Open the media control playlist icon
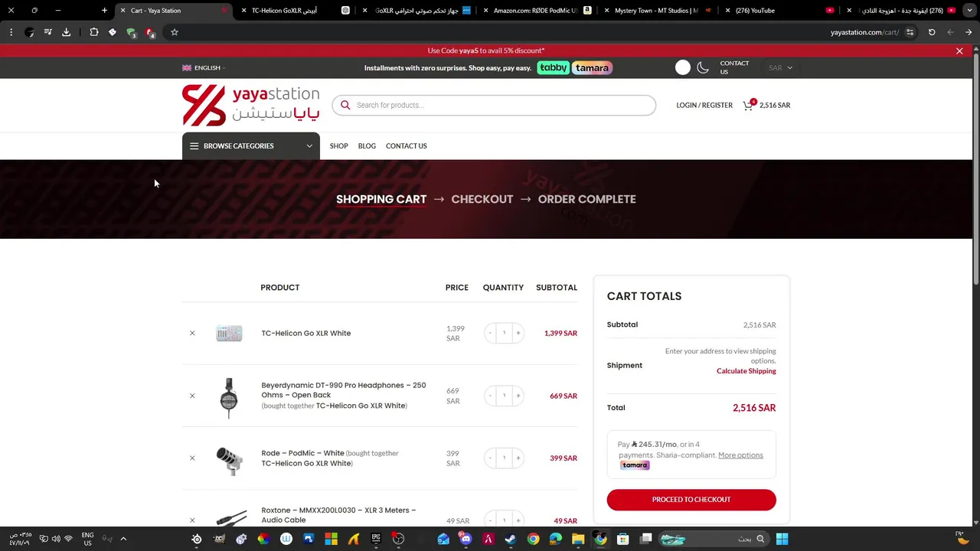 (x=47, y=32)
